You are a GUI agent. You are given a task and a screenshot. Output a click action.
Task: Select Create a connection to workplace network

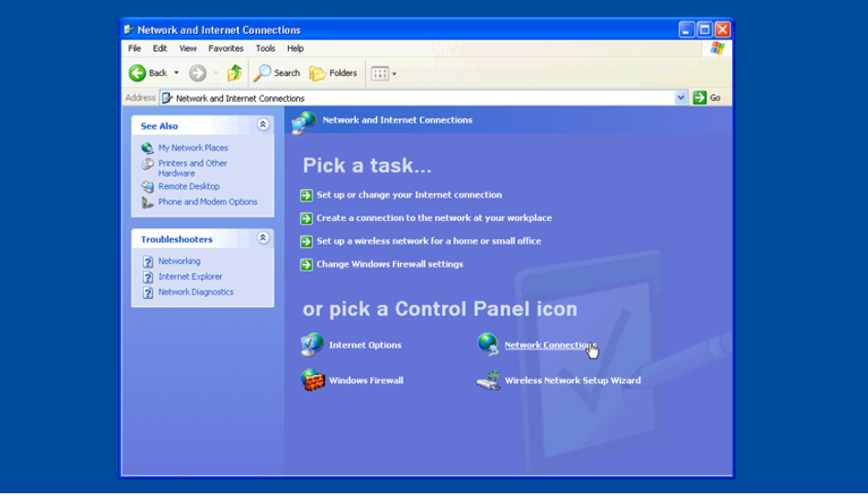click(434, 218)
